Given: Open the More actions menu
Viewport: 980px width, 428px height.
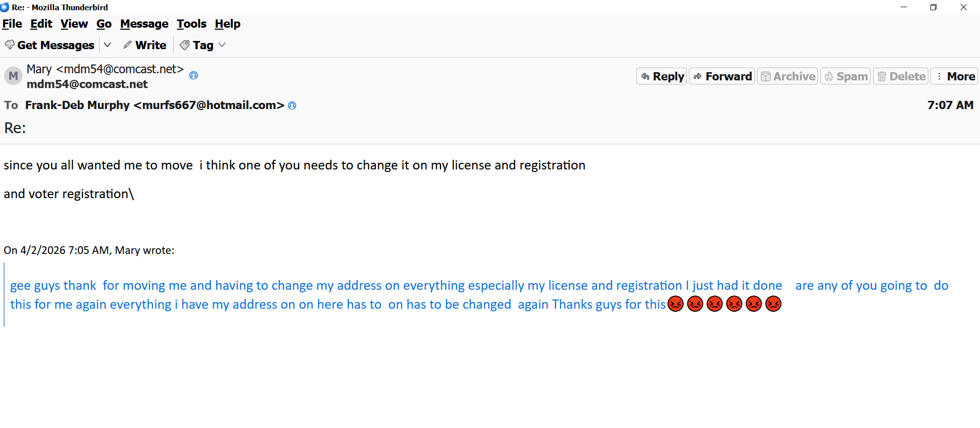Looking at the screenshot, I should (954, 76).
